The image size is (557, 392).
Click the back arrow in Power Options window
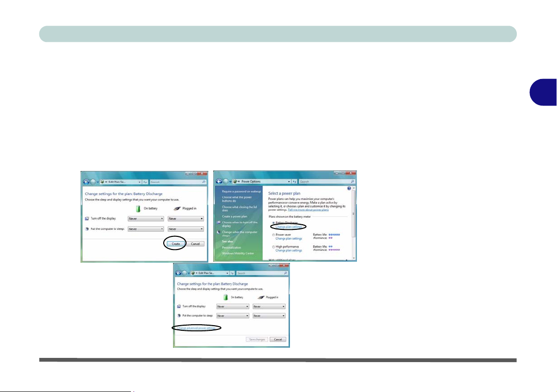pyautogui.click(x=218, y=181)
